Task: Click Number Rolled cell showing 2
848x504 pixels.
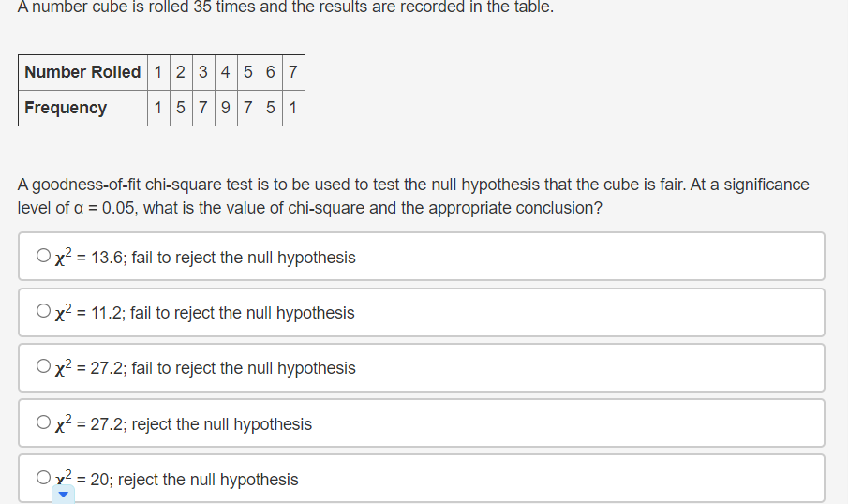Action: tap(181, 72)
